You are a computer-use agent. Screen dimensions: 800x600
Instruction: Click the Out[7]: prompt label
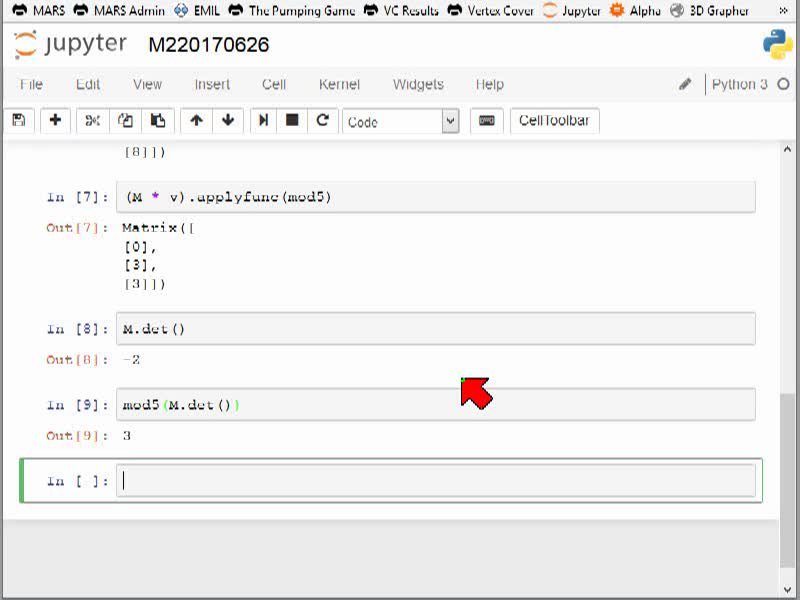77,228
